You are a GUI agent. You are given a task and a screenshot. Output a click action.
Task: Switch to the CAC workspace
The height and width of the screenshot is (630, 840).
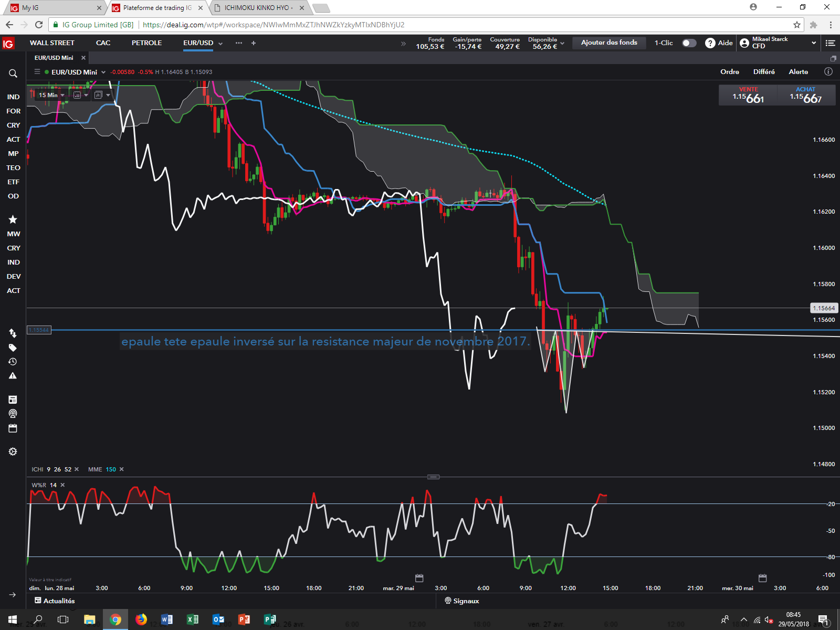click(x=103, y=43)
